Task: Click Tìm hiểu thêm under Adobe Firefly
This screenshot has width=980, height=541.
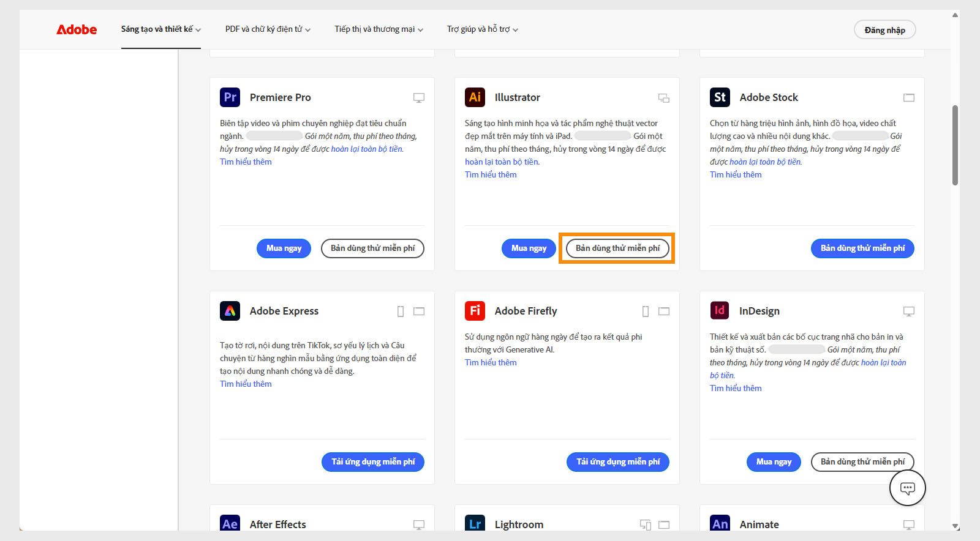Action: tap(491, 362)
